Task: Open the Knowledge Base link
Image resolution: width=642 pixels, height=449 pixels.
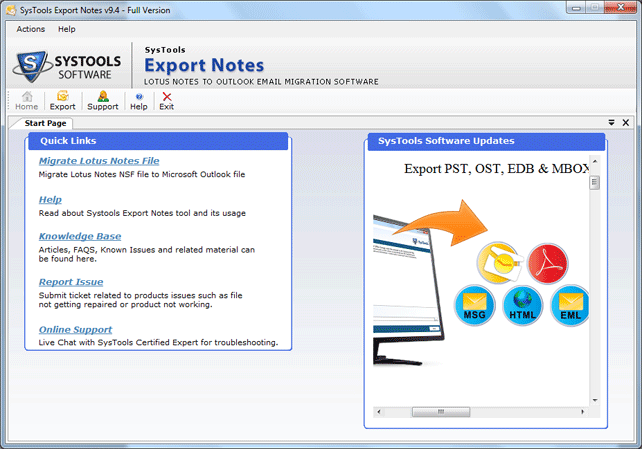Action: 80,237
